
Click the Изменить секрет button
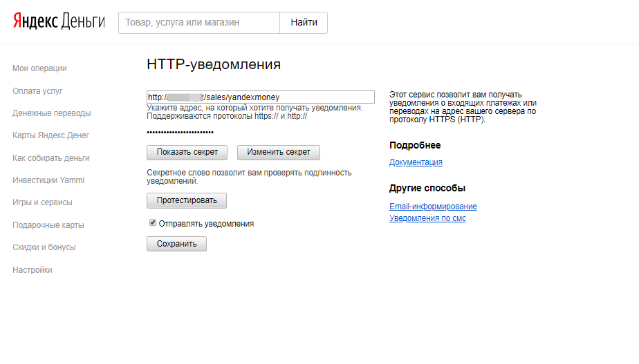point(278,152)
